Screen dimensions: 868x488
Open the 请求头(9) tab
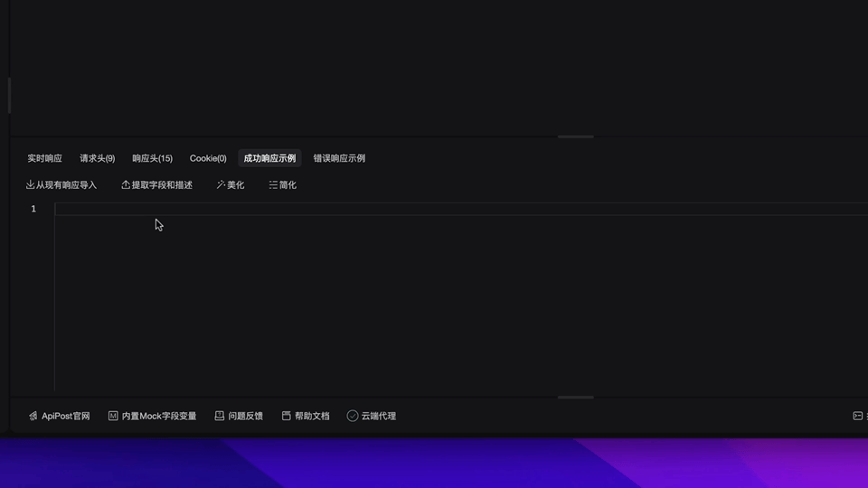point(98,158)
